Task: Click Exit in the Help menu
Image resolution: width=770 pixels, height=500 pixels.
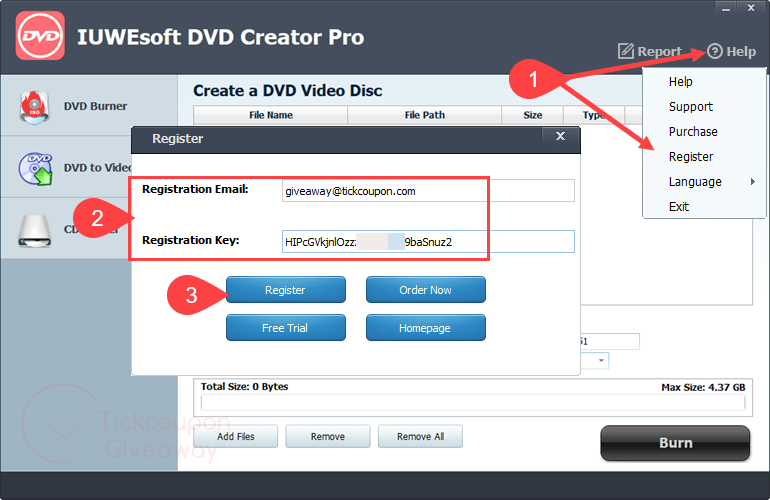Action: point(679,207)
